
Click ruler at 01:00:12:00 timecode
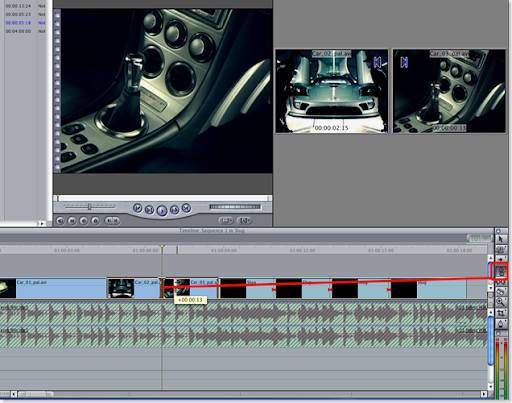coord(302,250)
